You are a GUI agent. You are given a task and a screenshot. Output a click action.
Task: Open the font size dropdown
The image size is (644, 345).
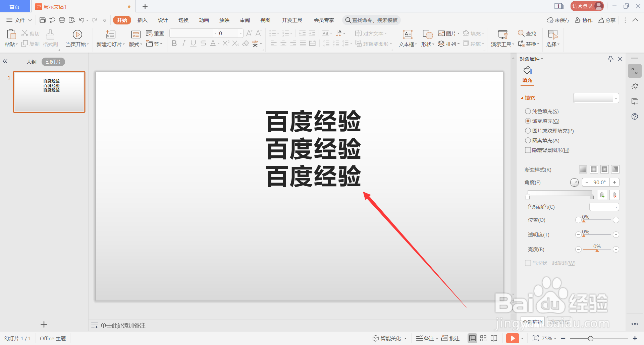240,33
